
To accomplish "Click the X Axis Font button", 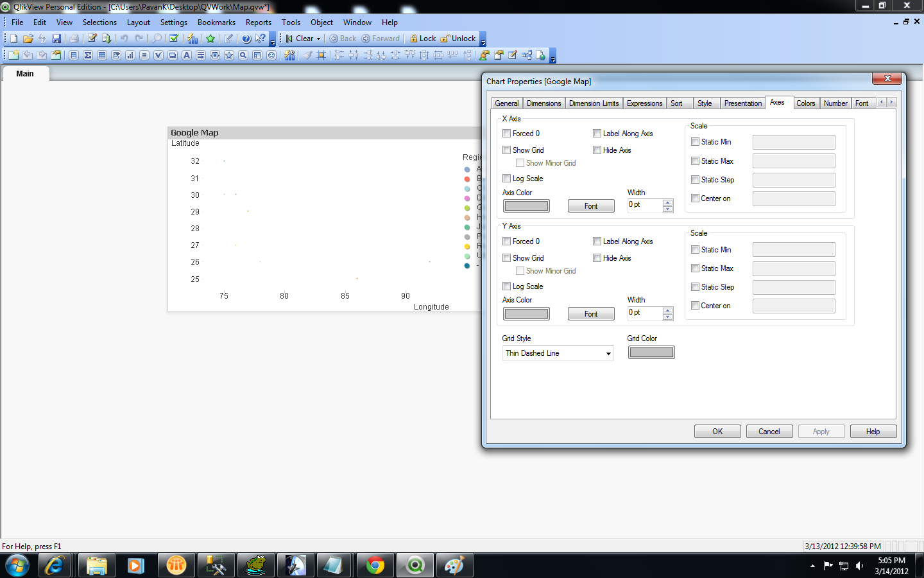I will click(x=591, y=206).
